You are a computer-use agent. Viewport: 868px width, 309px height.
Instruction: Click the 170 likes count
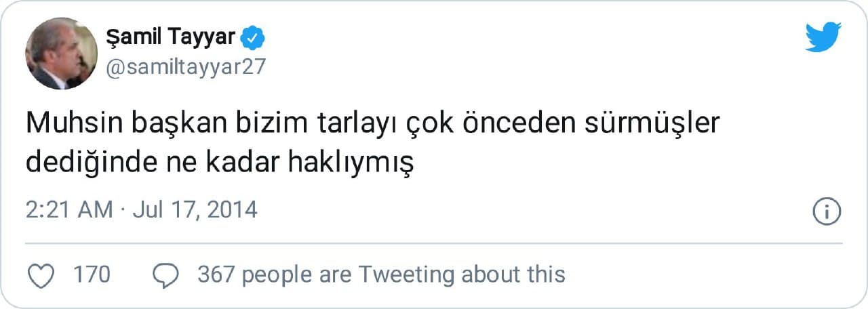(x=91, y=274)
